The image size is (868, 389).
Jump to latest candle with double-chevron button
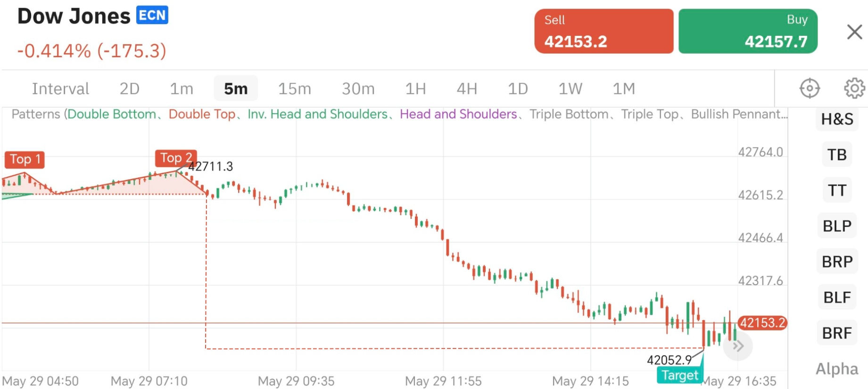point(738,346)
